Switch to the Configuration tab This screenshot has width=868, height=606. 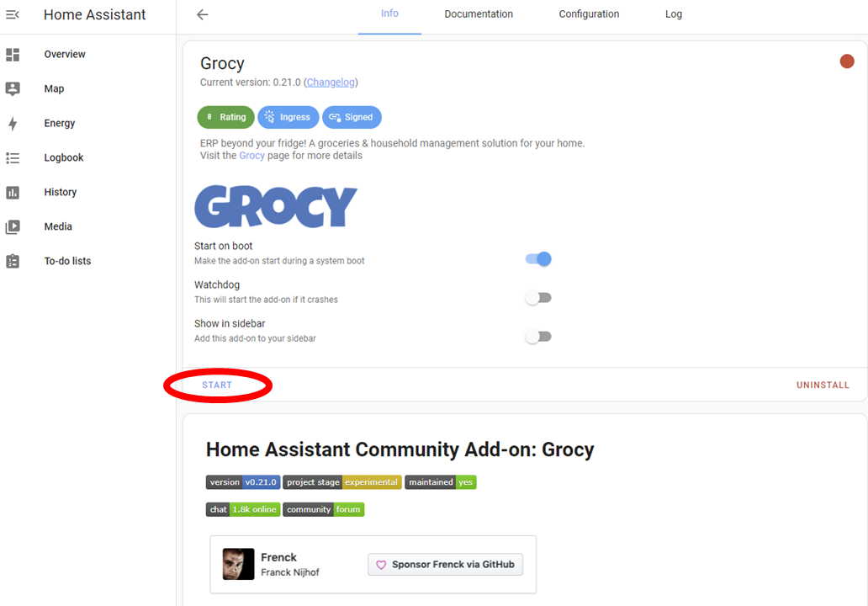[x=589, y=13]
